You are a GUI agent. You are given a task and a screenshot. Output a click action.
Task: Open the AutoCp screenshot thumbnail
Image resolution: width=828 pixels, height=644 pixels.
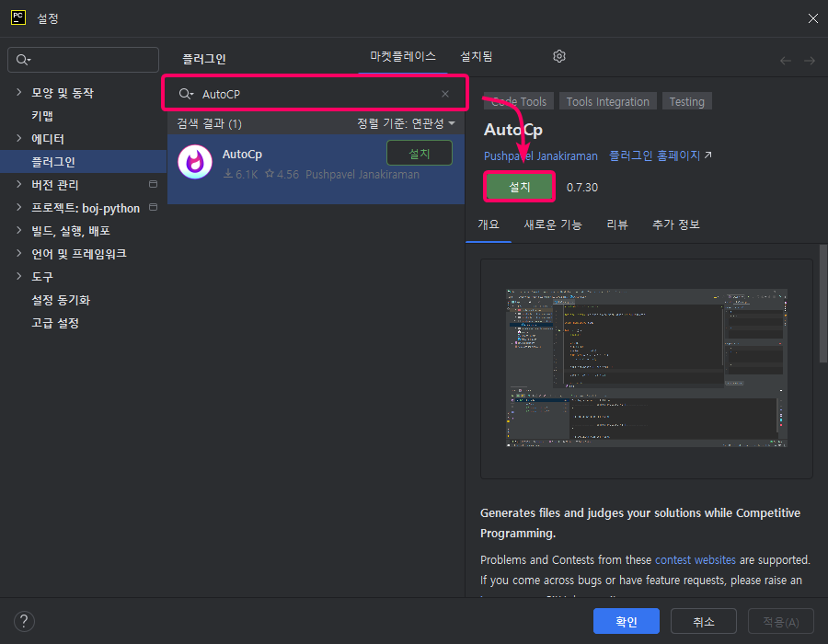point(647,368)
